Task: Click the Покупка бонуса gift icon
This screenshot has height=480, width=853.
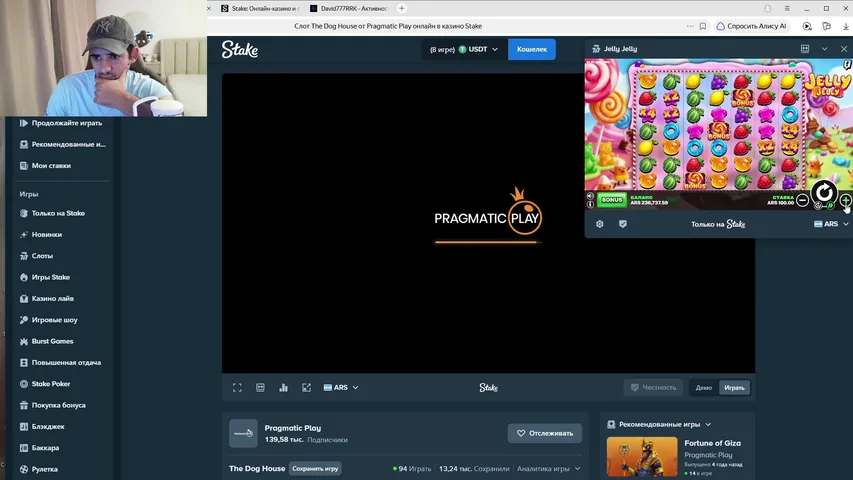Action: [23, 405]
